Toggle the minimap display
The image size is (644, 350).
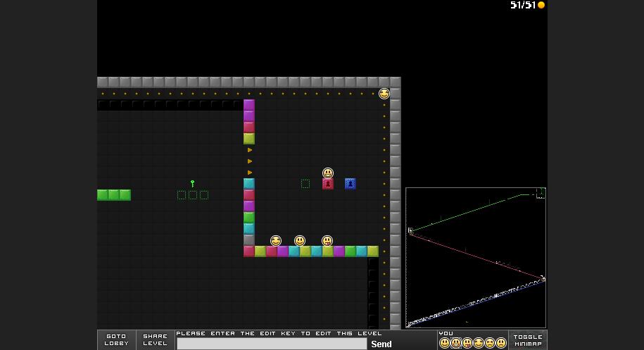[x=528, y=340]
